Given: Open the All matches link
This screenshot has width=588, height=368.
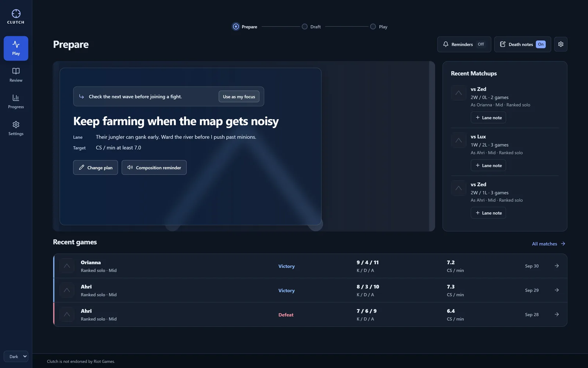Looking at the screenshot, I should [x=549, y=244].
